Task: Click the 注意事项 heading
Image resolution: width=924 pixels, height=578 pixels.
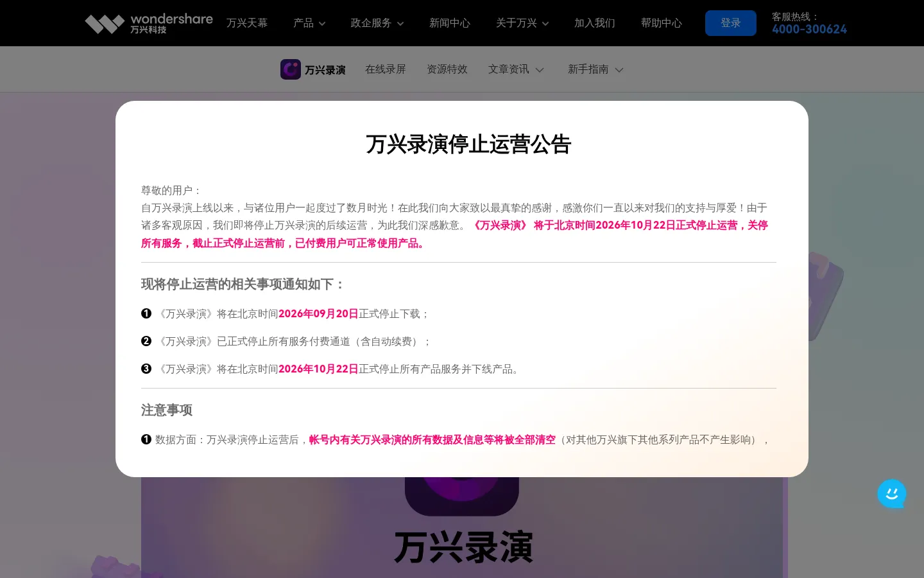Action: tap(167, 410)
